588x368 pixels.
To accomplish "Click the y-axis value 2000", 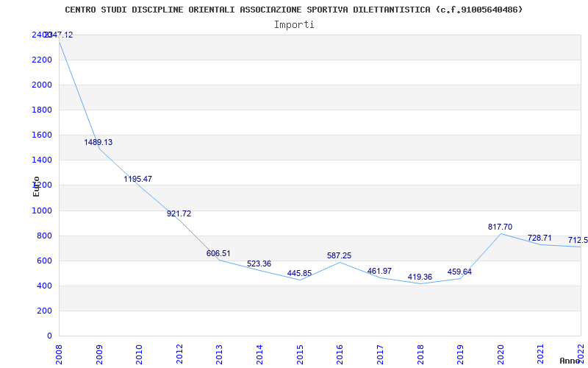I will (42, 85).
